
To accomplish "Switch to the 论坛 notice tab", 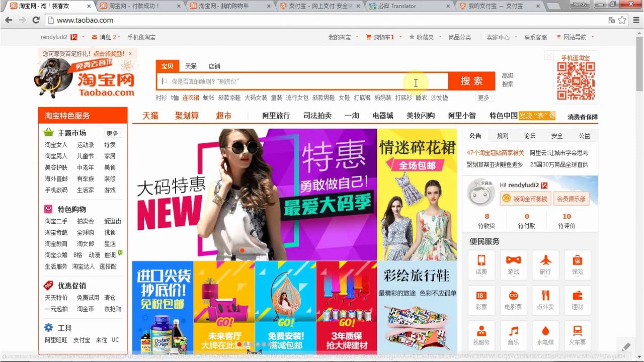I will [x=530, y=136].
